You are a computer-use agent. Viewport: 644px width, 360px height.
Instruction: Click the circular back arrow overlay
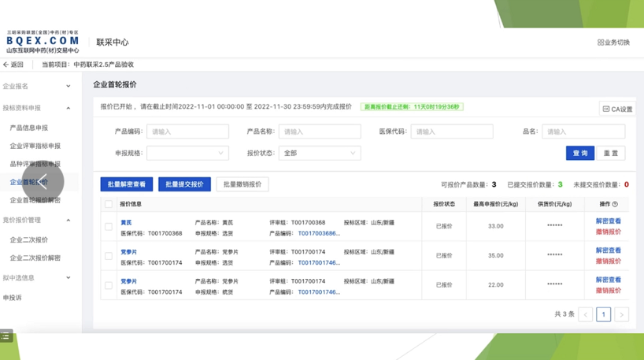43,181
